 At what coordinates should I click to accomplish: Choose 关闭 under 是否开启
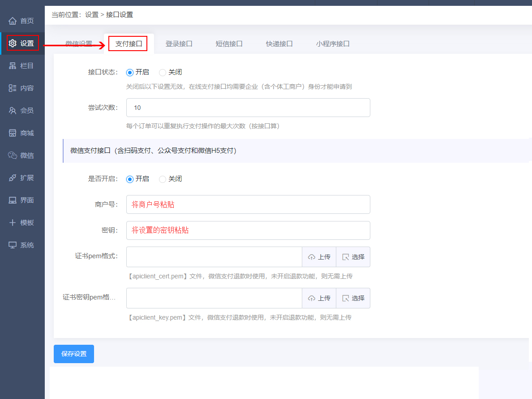(163, 179)
